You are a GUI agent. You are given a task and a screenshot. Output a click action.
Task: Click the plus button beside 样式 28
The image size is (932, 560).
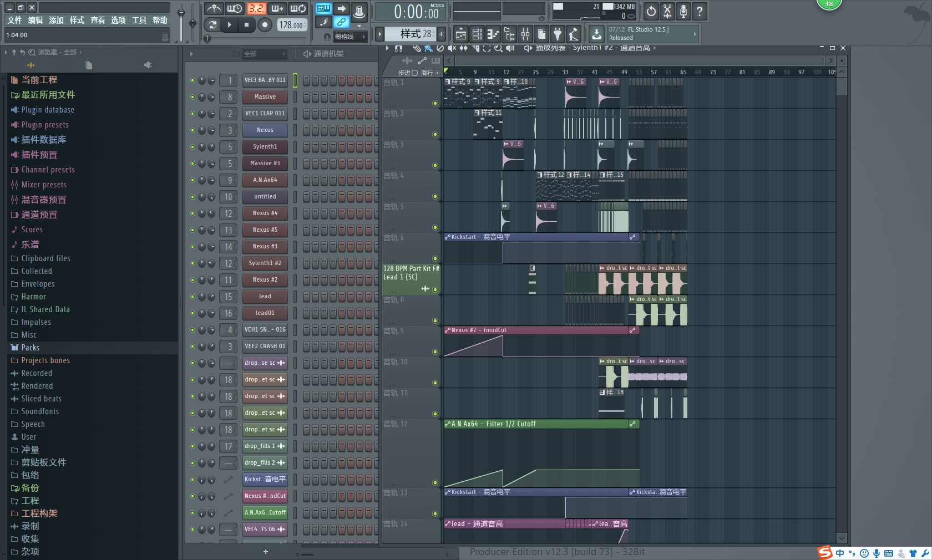(x=442, y=34)
